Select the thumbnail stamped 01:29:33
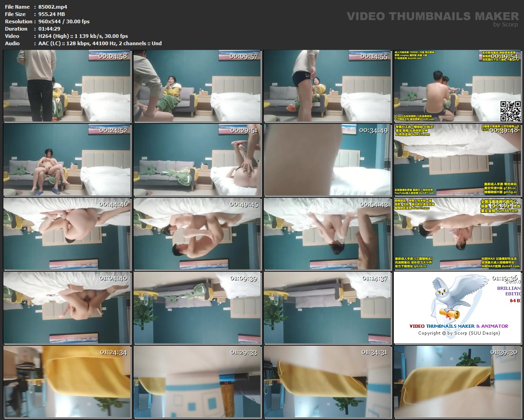Image resolution: width=524 pixels, height=420 pixels. click(x=197, y=382)
